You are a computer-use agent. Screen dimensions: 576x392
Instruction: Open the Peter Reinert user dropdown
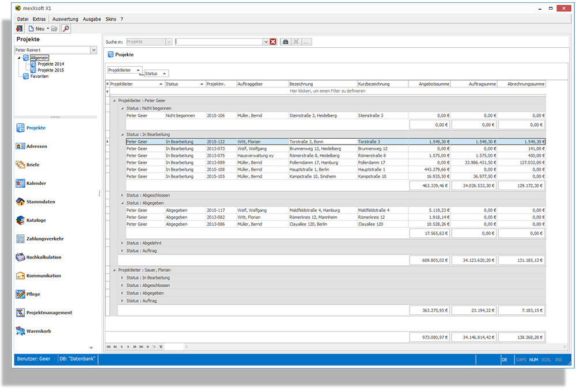93,50
